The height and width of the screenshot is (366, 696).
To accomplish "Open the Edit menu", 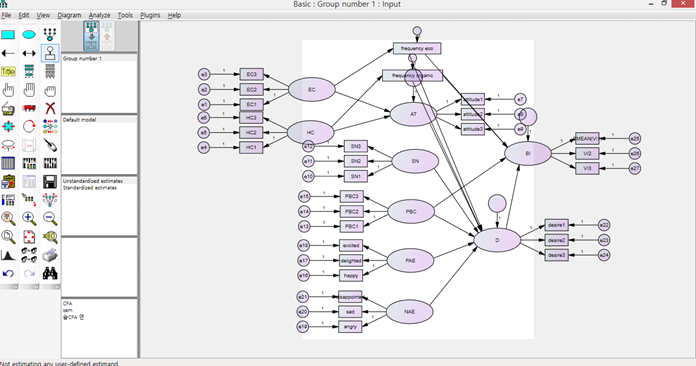I will point(24,15).
